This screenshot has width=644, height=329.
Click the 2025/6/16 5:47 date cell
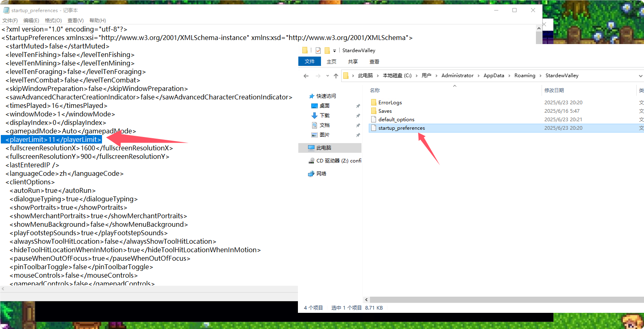point(562,111)
